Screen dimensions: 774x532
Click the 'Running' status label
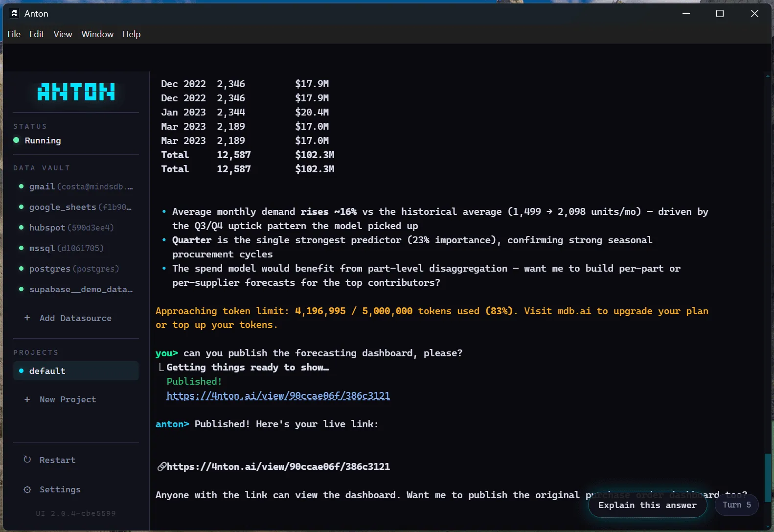tap(43, 140)
